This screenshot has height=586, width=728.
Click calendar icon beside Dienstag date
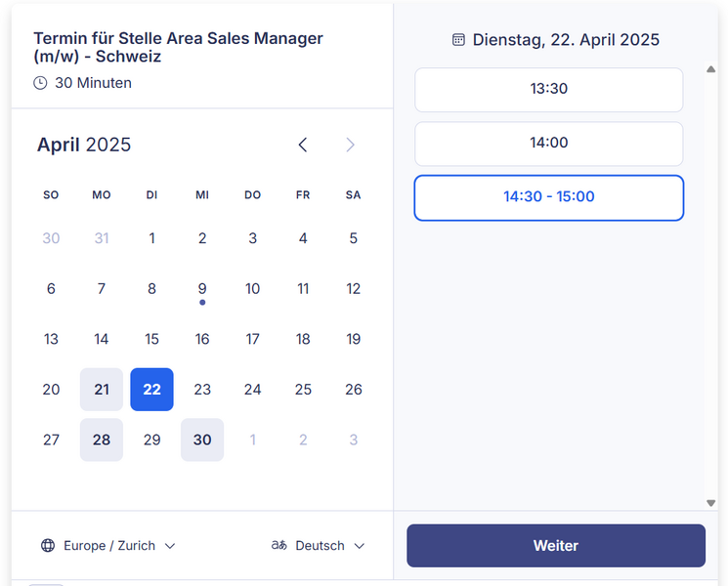pyautogui.click(x=458, y=40)
